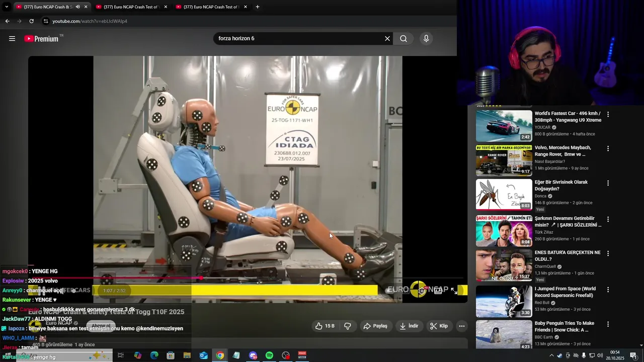The width and height of the screenshot is (644, 362).
Task: Open video settings gear icon
Action: [x=421, y=291]
